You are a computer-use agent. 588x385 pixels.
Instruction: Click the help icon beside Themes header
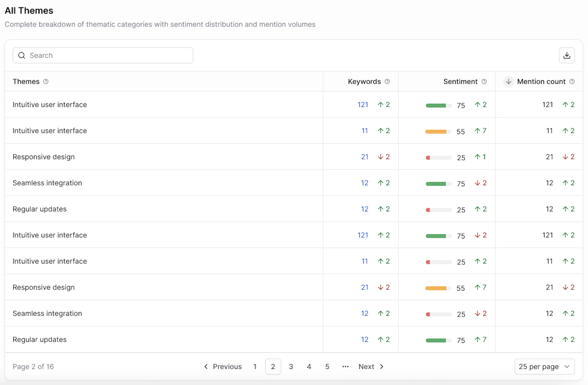click(x=46, y=82)
